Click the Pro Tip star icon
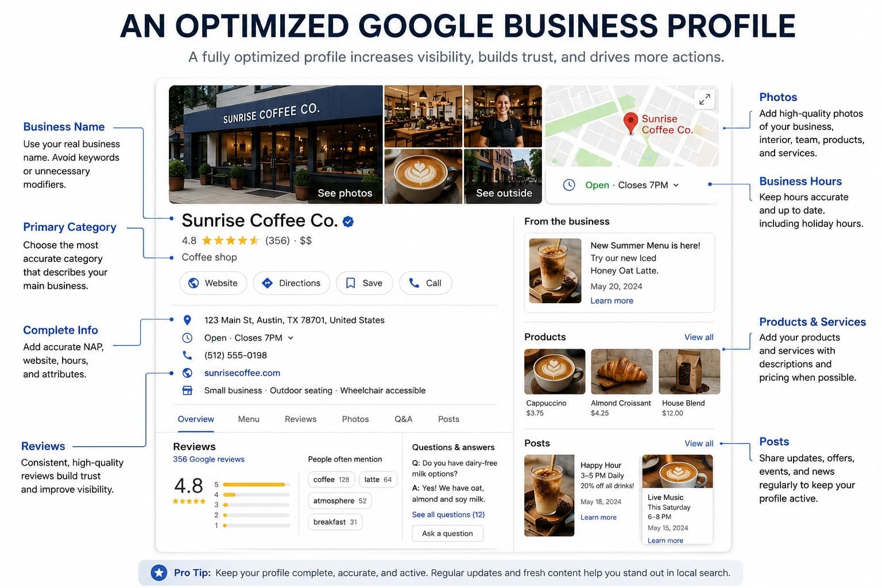 [x=159, y=572]
